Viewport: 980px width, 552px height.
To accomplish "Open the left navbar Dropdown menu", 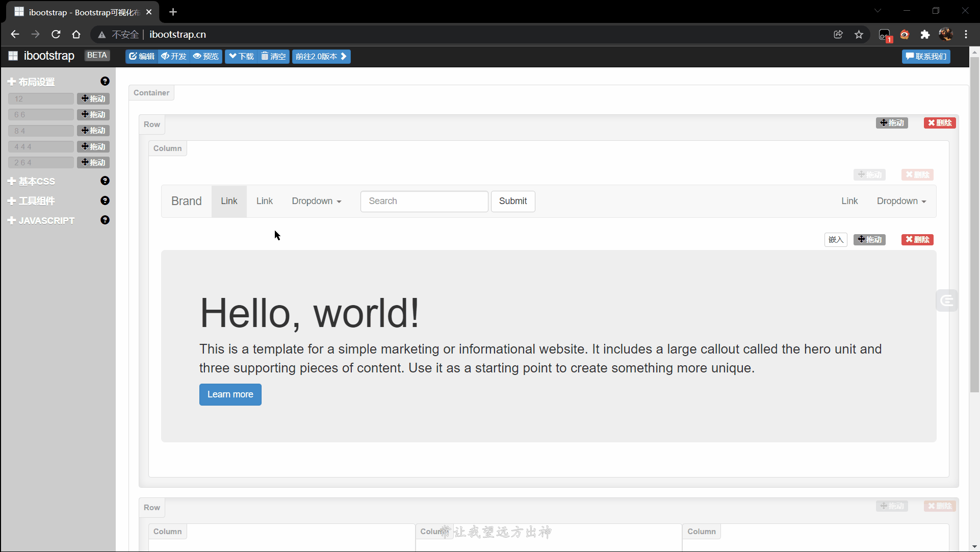I will (x=316, y=201).
